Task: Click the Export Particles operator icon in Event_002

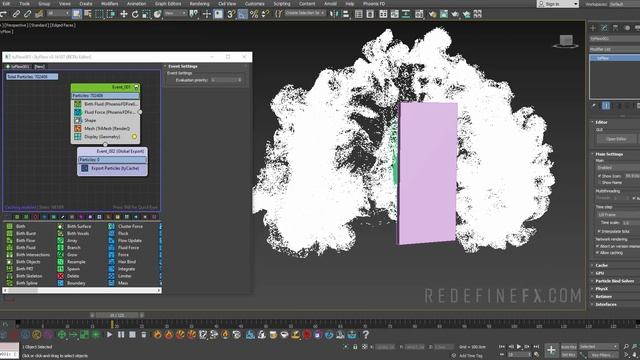Action: click(84, 168)
